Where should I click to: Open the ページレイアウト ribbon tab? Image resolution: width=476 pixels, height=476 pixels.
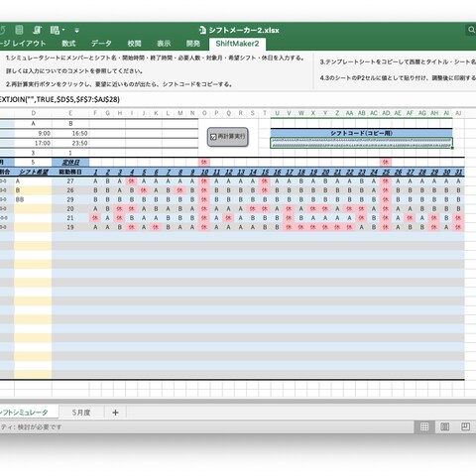[x=23, y=44]
